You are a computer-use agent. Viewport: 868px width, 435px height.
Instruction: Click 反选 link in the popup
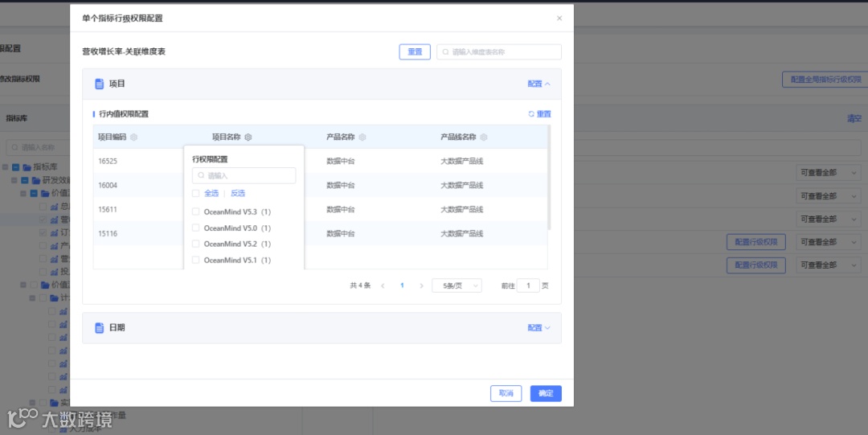point(237,194)
